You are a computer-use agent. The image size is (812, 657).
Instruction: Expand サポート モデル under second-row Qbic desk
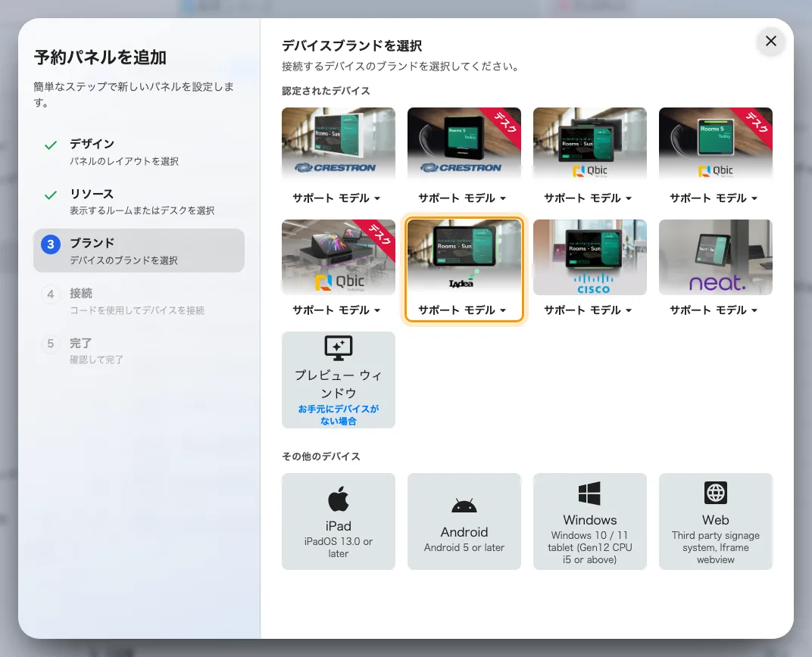pyautogui.click(x=336, y=310)
